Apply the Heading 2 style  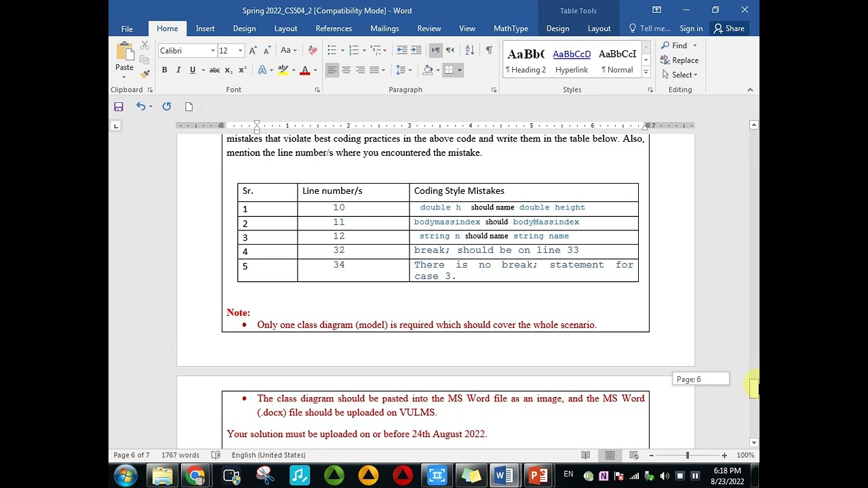tap(526, 60)
